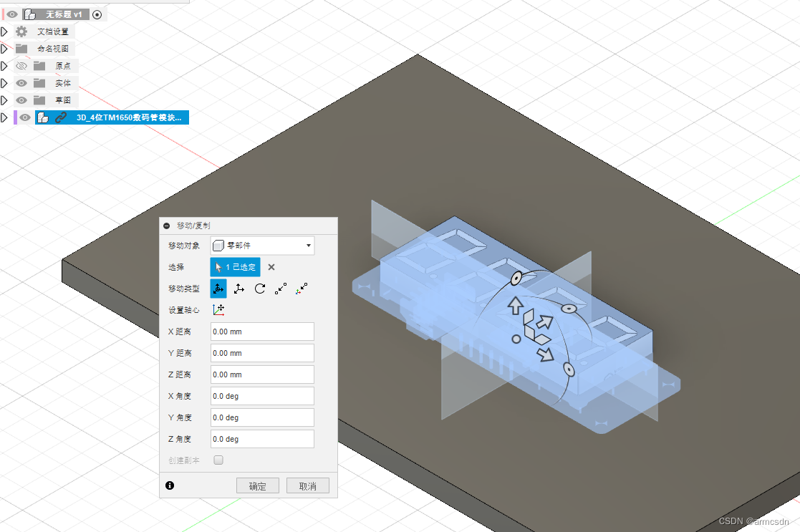Screen dimensions: 800x532
Task: Select the 实体 tree label
Action: tap(63, 82)
